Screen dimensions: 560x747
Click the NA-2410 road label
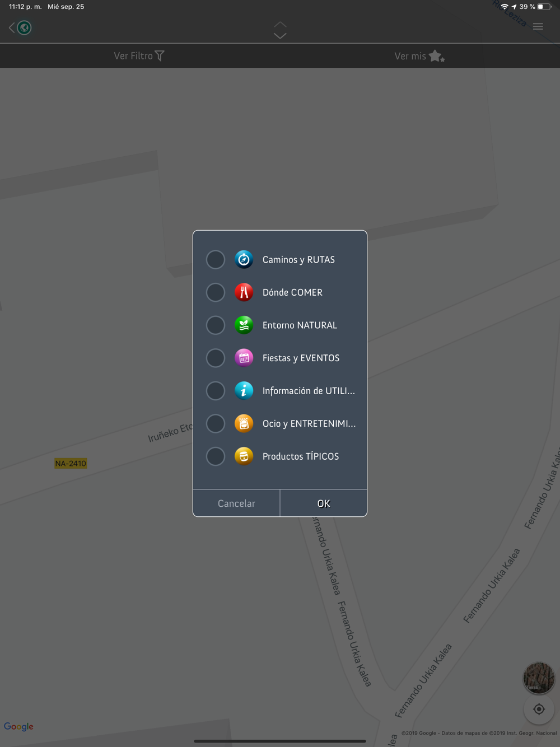coord(71,463)
